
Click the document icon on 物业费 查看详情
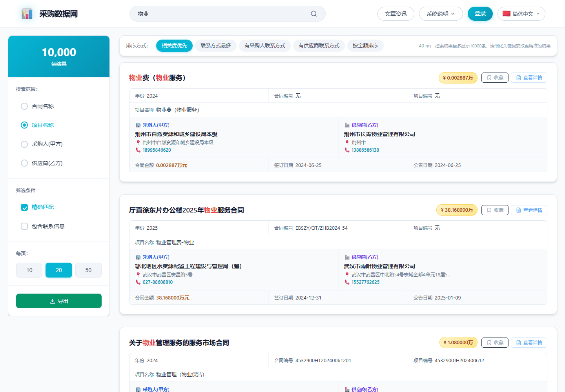point(519,78)
